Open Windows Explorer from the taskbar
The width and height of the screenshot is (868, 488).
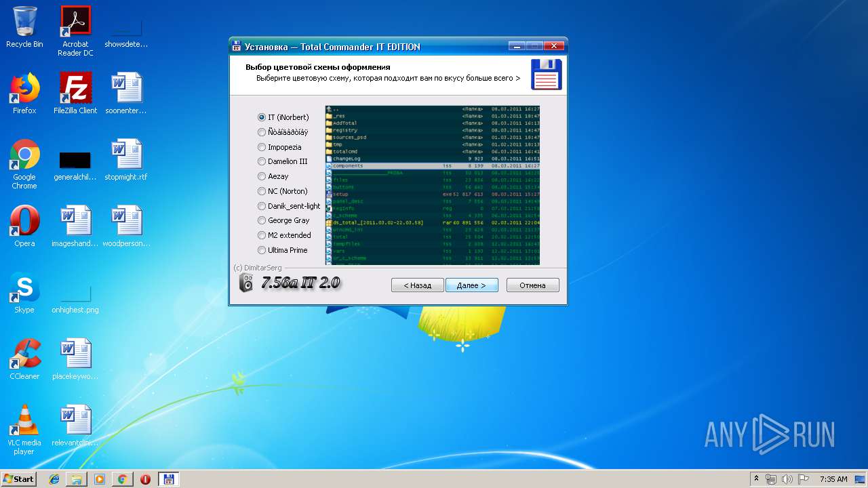[x=77, y=479]
